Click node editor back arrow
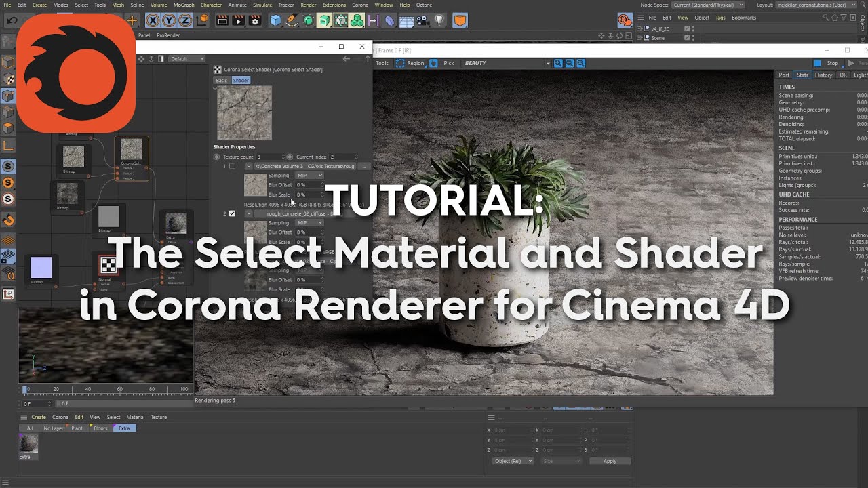Screen dimensions: 868x488 click(x=346, y=59)
